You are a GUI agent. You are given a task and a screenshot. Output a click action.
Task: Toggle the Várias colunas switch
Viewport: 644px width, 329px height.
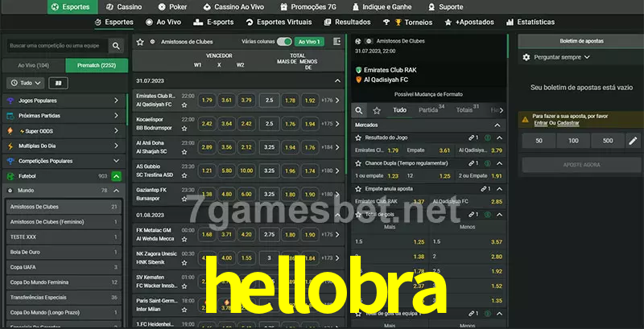pos(284,42)
